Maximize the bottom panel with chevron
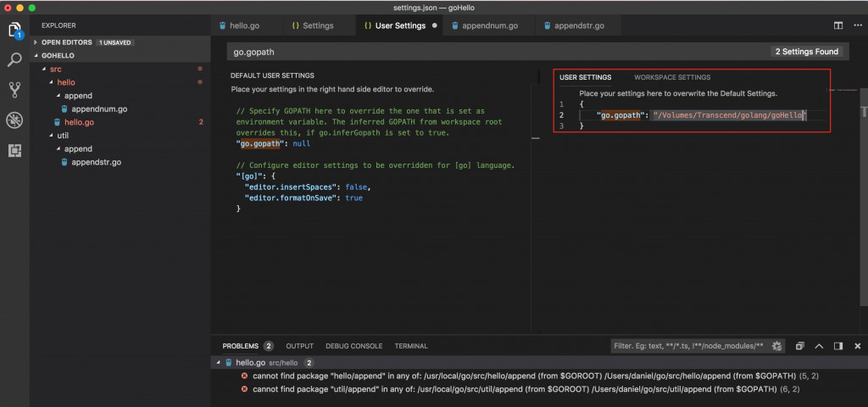 820,346
